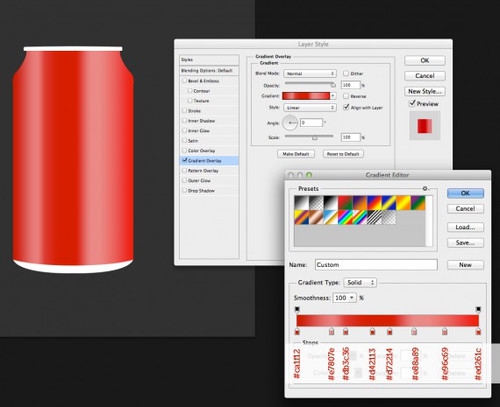Click the red gradient preview swatch
This screenshot has width=500, height=407.
306,96
